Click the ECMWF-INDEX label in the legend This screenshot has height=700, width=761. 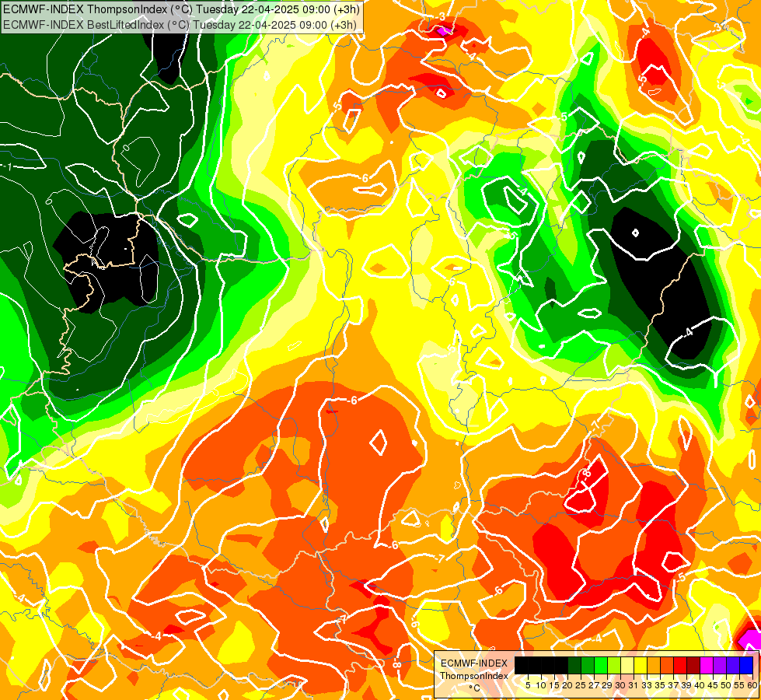coord(474,663)
